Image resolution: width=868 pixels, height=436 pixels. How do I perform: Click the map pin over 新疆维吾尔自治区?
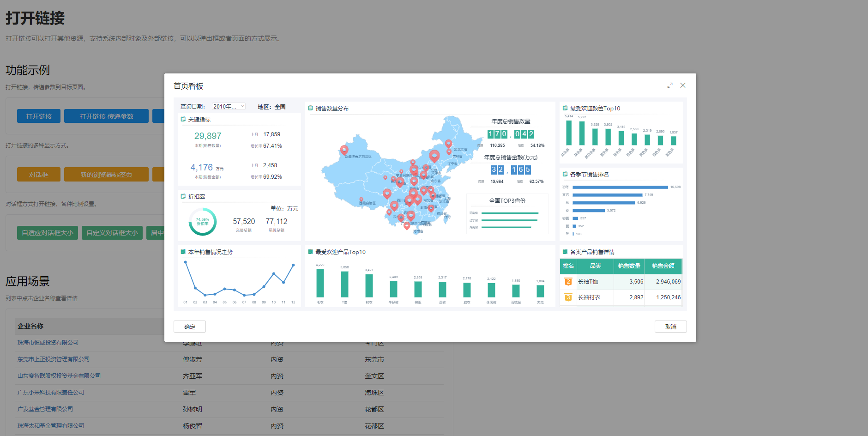point(344,150)
